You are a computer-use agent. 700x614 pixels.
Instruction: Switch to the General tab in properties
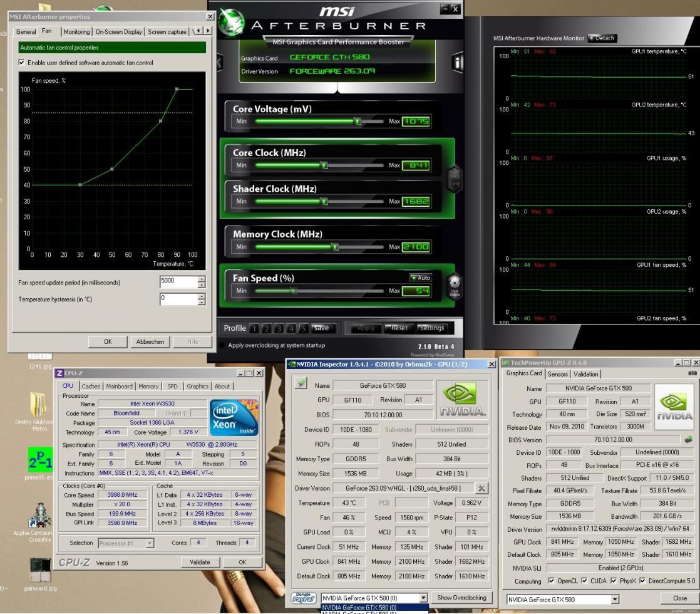point(26,32)
